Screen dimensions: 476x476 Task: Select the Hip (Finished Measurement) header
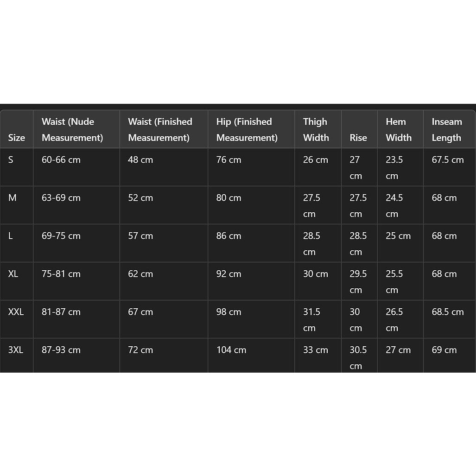[247, 130]
